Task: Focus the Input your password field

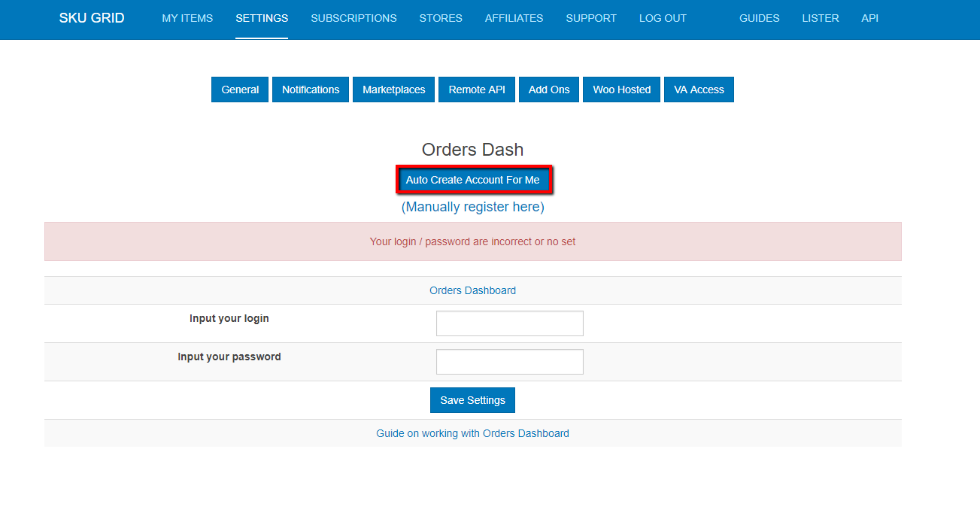Action: [509, 362]
